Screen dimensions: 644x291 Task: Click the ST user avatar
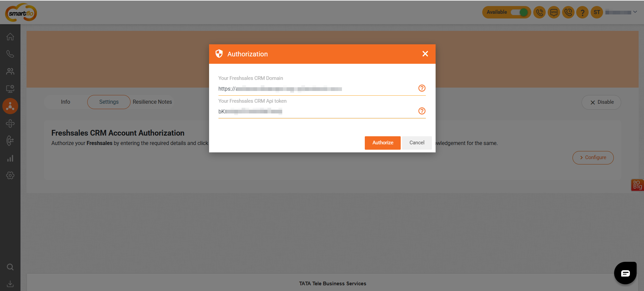pyautogui.click(x=597, y=12)
